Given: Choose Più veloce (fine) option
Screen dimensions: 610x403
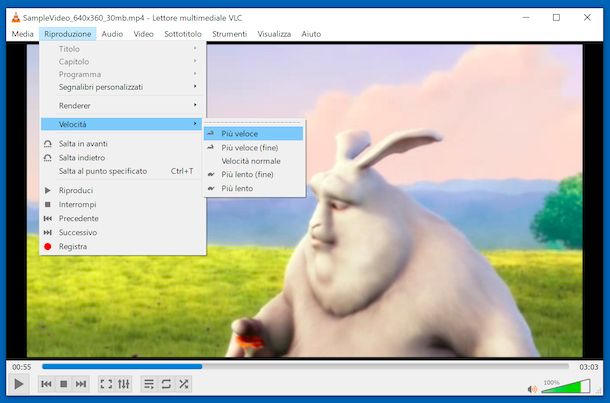Looking at the screenshot, I should tap(253, 148).
